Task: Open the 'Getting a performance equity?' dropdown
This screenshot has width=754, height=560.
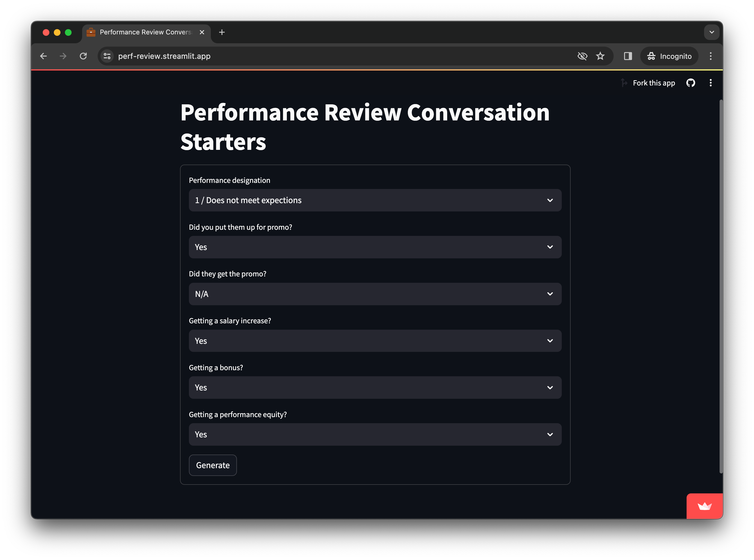Action: coord(375,434)
